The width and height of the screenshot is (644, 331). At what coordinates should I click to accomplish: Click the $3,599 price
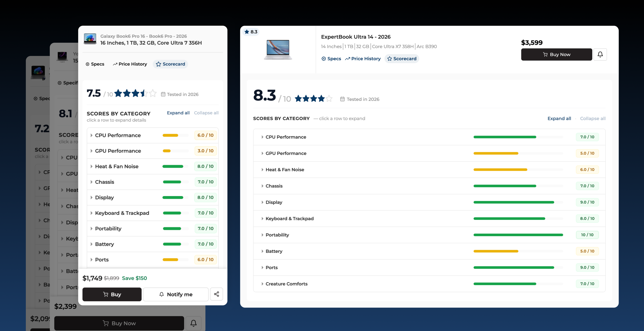532,43
